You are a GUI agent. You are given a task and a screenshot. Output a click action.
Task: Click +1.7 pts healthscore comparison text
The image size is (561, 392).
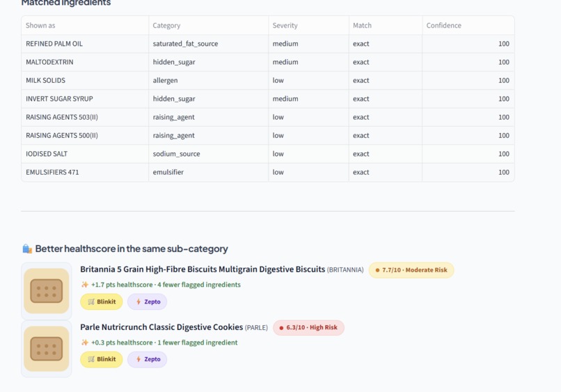click(x=166, y=285)
